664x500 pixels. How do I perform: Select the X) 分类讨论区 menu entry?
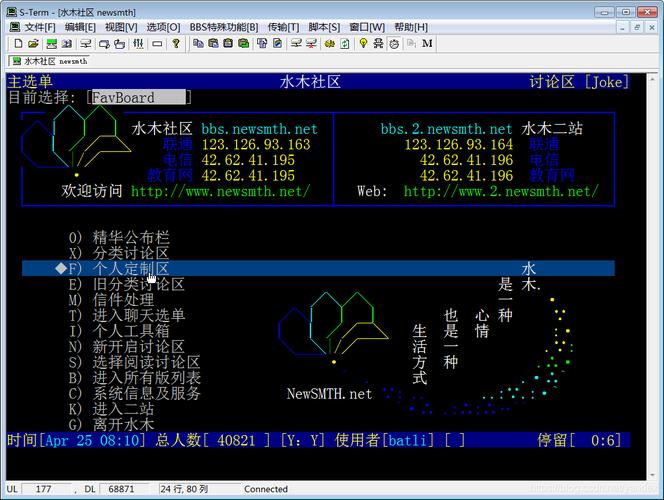119,253
